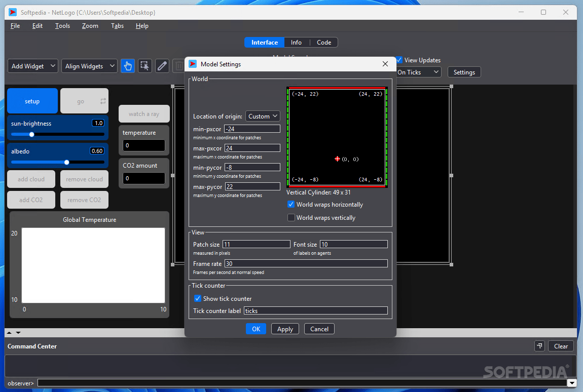
Task: Uncheck Show tick counter
Action: 198,298
